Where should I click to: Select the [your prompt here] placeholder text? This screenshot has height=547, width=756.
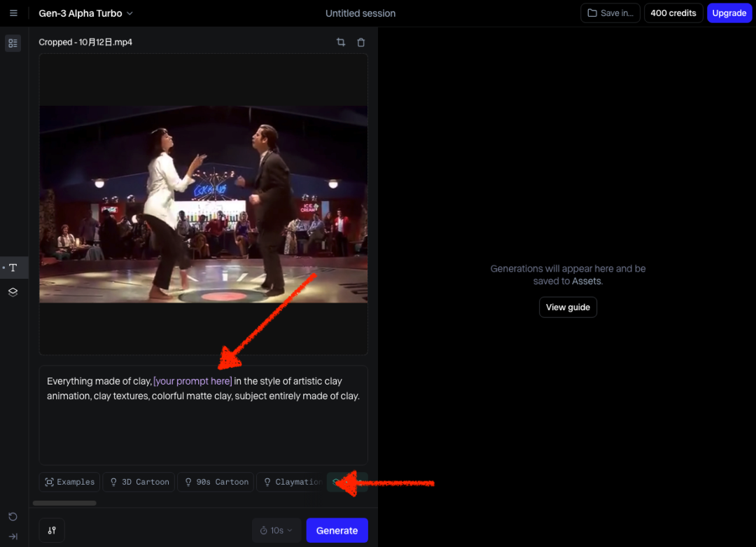pos(192,381)
